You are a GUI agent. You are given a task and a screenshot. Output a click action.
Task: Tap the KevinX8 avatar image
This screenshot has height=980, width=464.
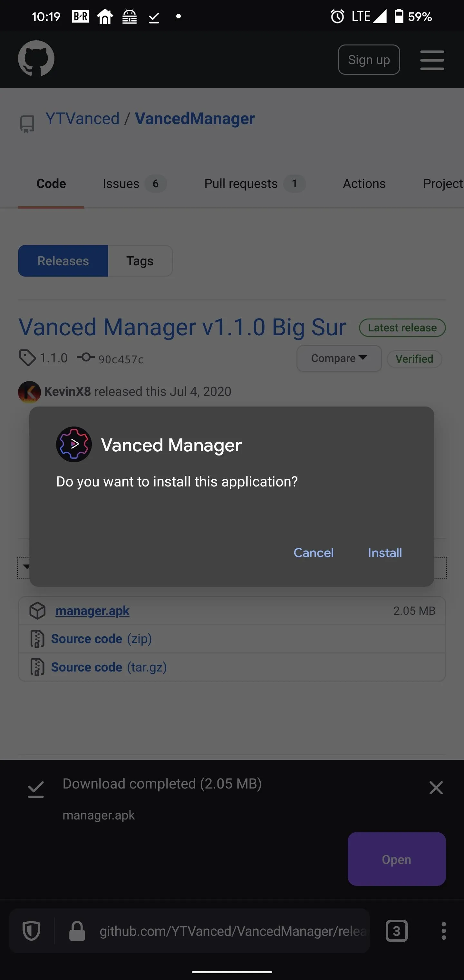29,392
